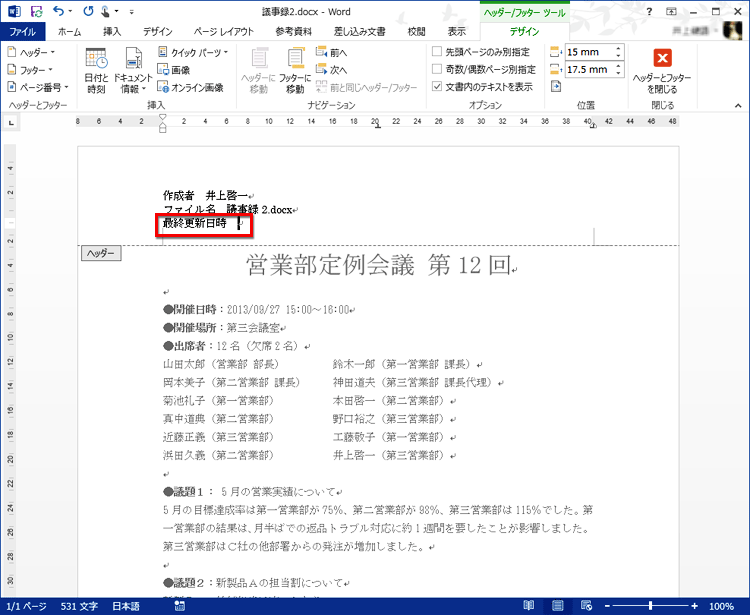Viewport: 750px width, 615px height.
Task: Decrease footer bottom distance with stepper
Action: pos(618,73)
